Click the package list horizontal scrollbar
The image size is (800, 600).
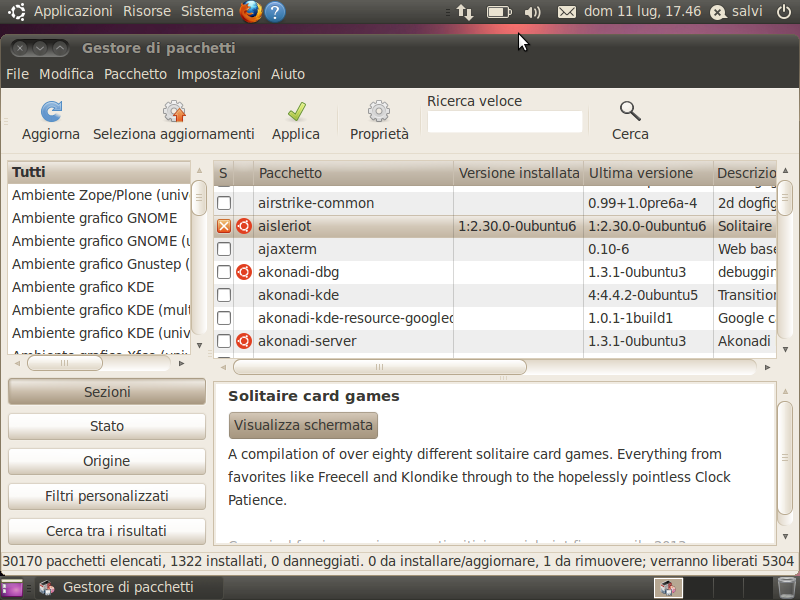tap(380, 367)
